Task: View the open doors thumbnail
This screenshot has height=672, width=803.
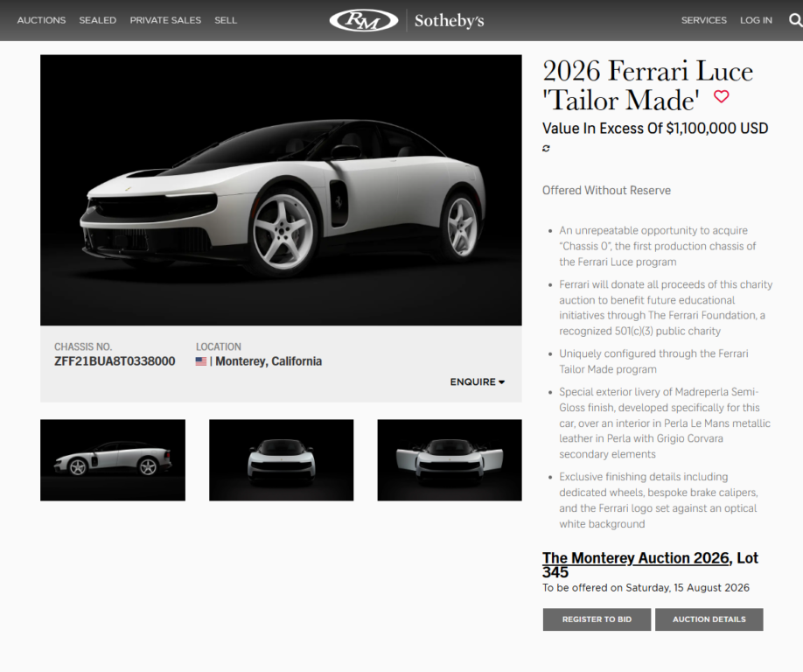Action: point(450,460)
